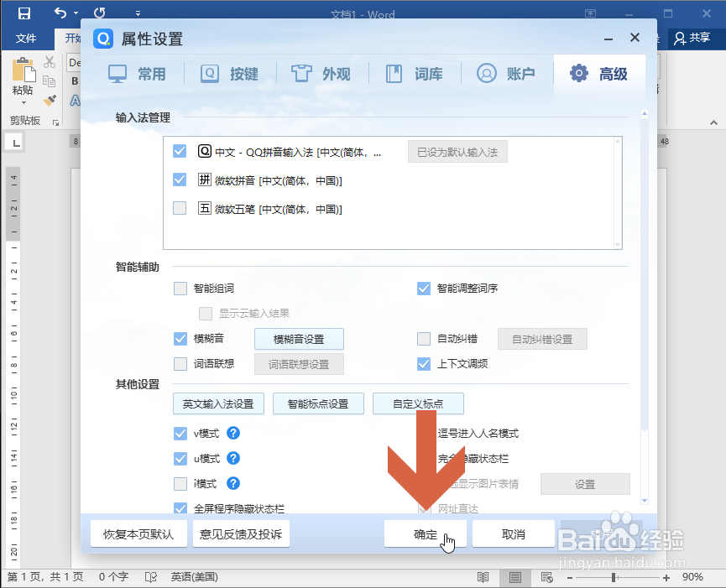Click the 微软拼音 拼 icon
Screen dimensions: 726x588
point(205,180)
